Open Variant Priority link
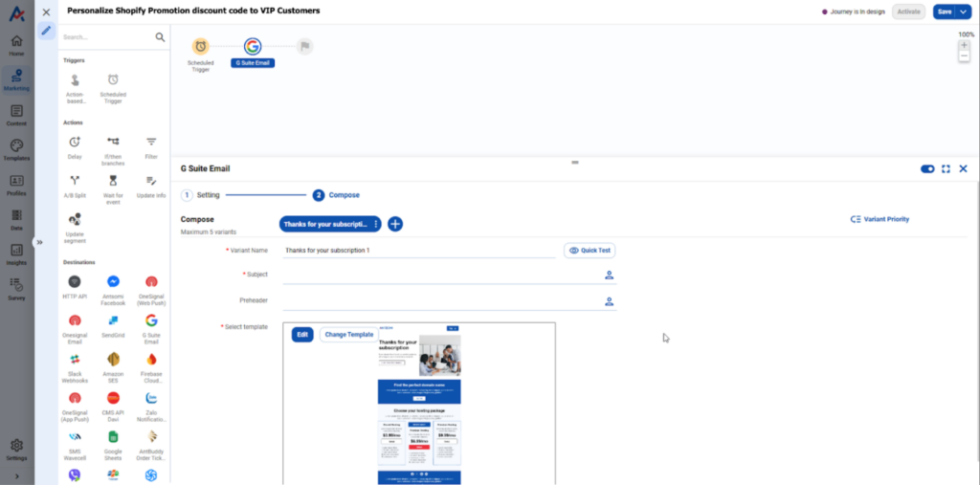This screenshot has height=485, width=980. pyautogui.click(x=880, y=219)
